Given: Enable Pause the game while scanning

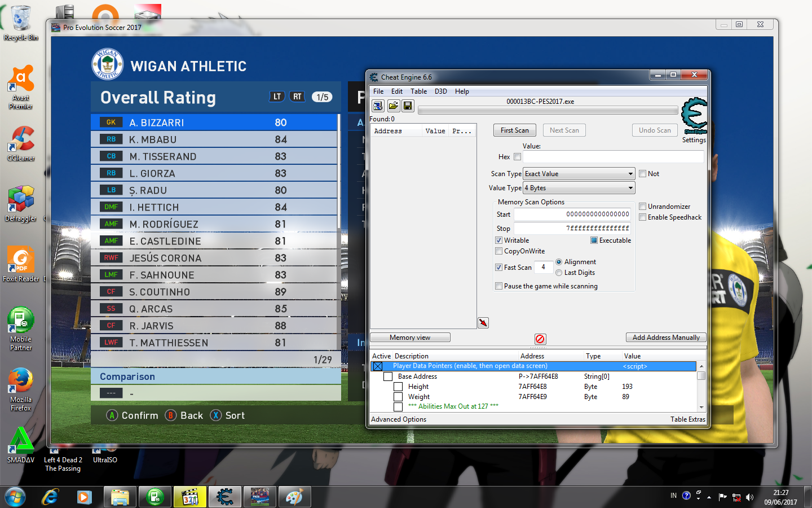Looking at the screenshot, I should 498,286.
